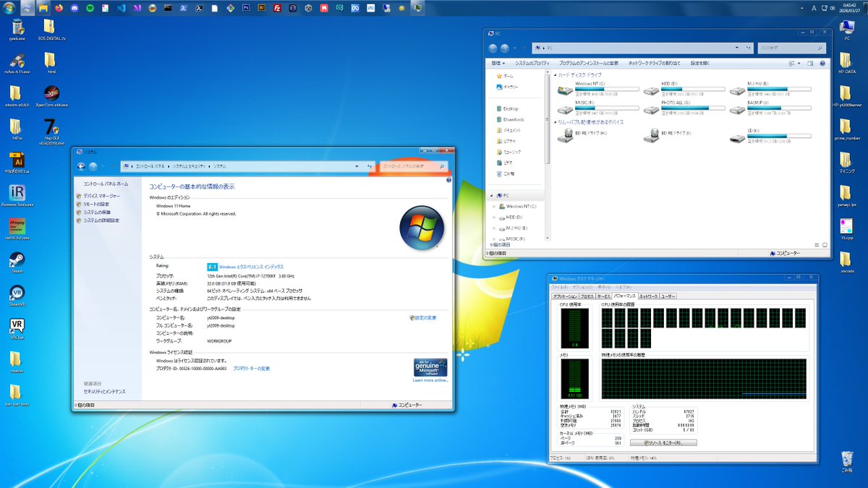Viewport: 868px width, 488px height.
Task: Open システムの保護 link in System window
Action: coord(96,212)
